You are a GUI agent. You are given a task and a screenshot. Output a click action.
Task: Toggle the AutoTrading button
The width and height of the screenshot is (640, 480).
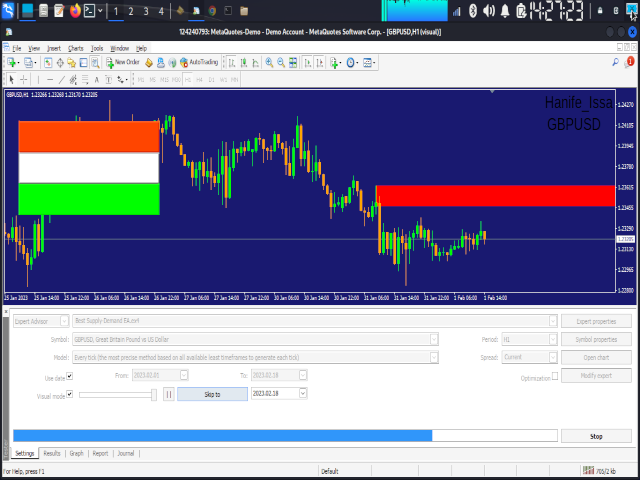199,62
